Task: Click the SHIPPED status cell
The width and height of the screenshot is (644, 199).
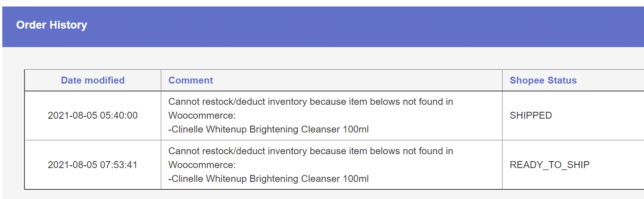Action: (x=531, y=115)
